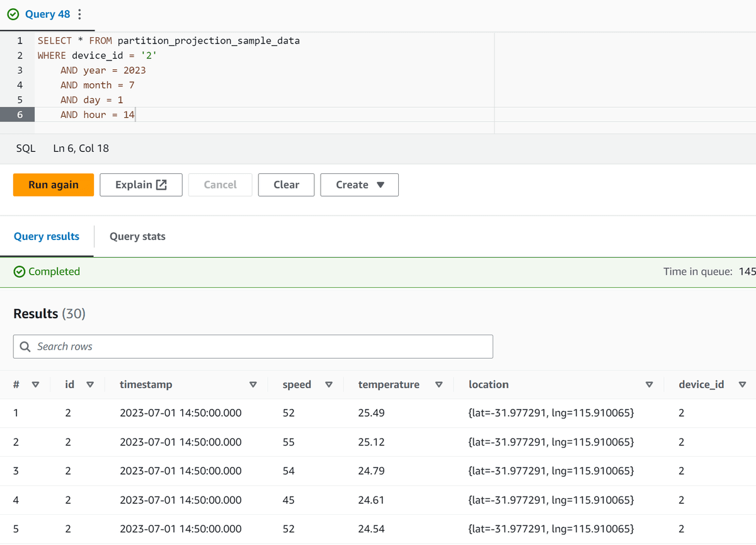Screen dimensions: 756x545
Task: Click the Search rows input field
Action: point(252,346)
